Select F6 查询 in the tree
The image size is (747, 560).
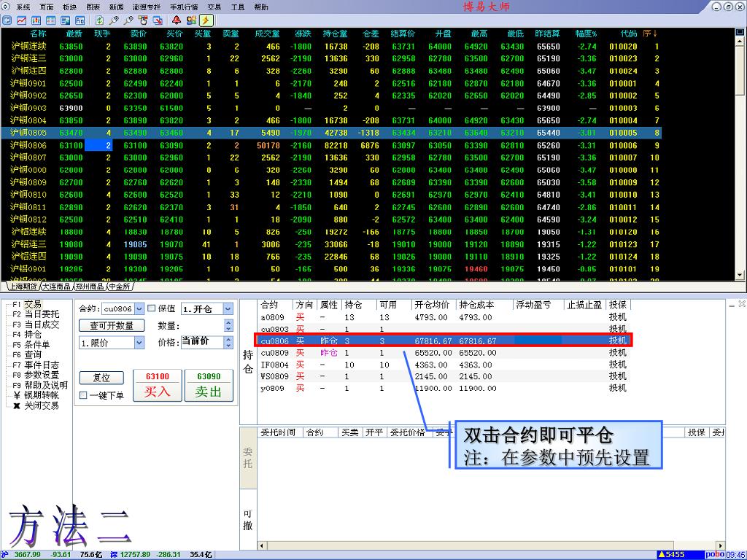[x=27, y=355]
